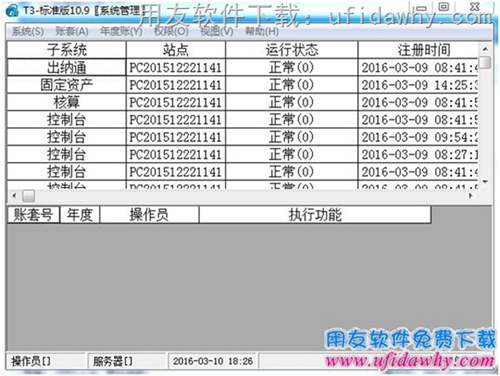Click station PC20151221141 in 固定资产 row
This screenshot has height=376, width=500.
tap(176, 85)
